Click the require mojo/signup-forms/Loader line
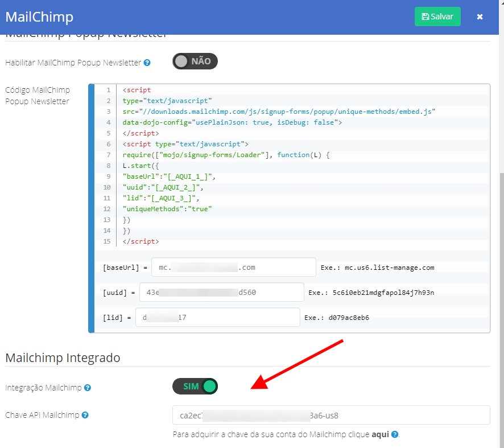The width and height of the screenshot is (504, 448). coord(226,155)
